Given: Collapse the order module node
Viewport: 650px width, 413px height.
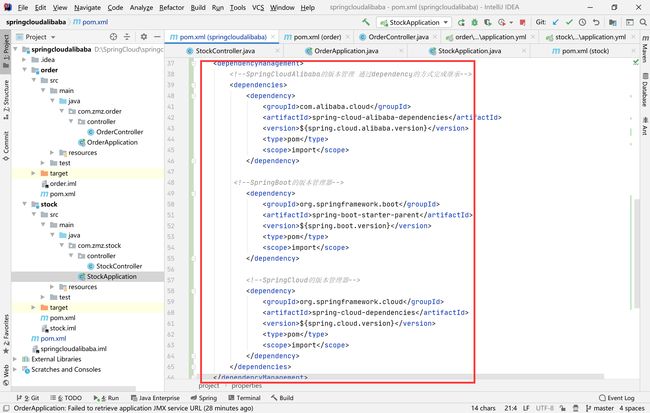Looking at the screenshot, I should tap(24, 70).
